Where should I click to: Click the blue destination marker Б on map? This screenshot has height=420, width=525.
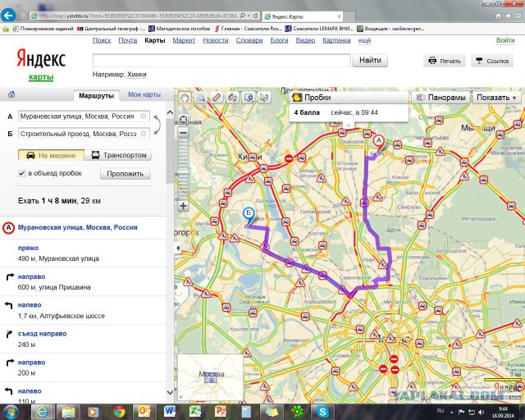coord(249,215)
